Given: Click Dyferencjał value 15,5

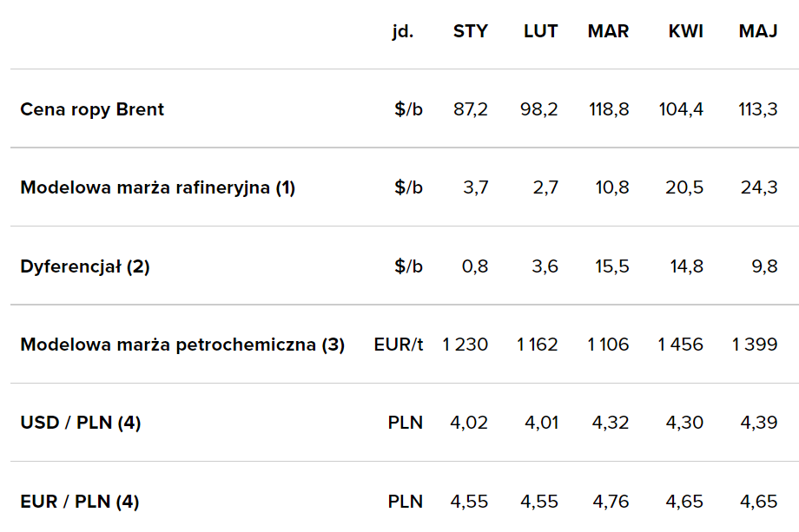Looking at the screenshot, I should coord(612,266).
